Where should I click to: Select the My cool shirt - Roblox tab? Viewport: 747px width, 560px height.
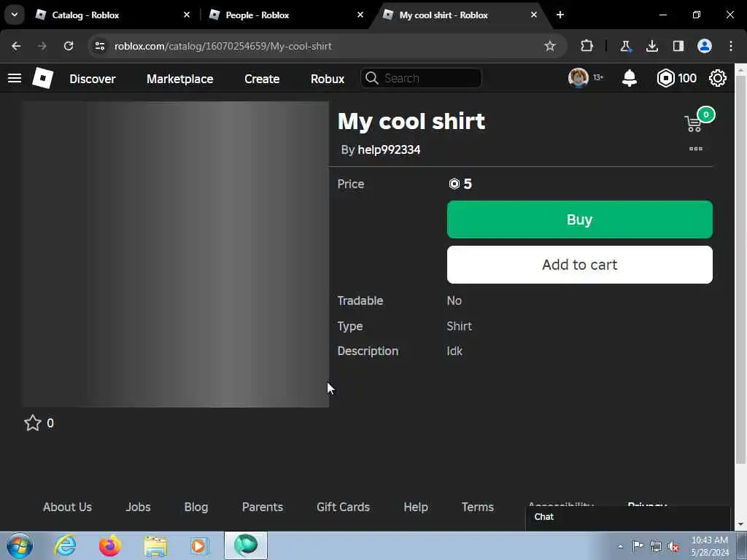point(460,15)
